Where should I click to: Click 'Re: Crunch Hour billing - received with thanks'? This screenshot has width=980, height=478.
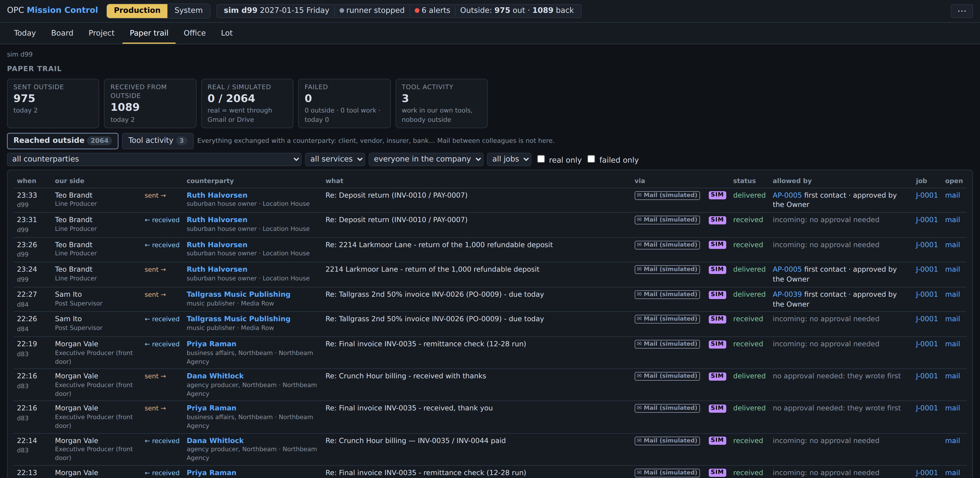[x=405, y=376]
